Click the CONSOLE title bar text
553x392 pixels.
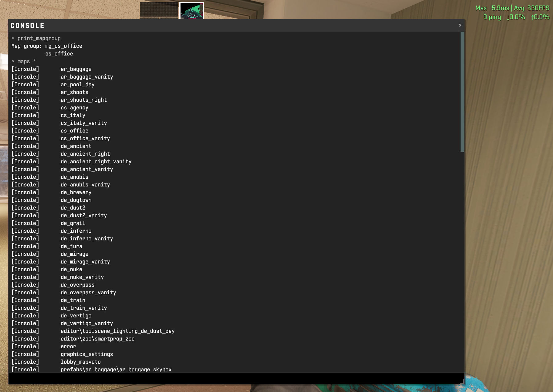[x=27, y=26]
